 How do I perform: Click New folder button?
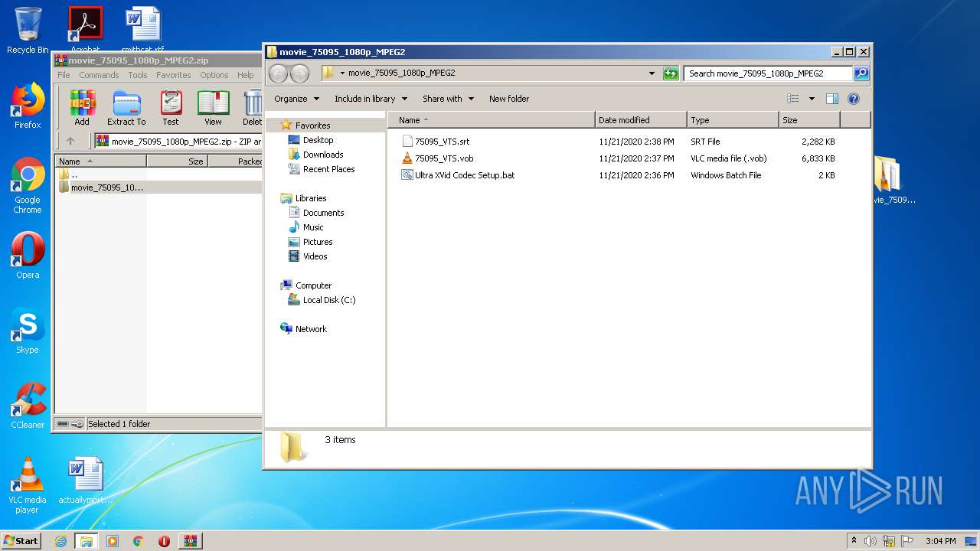[x=509, y=99]
